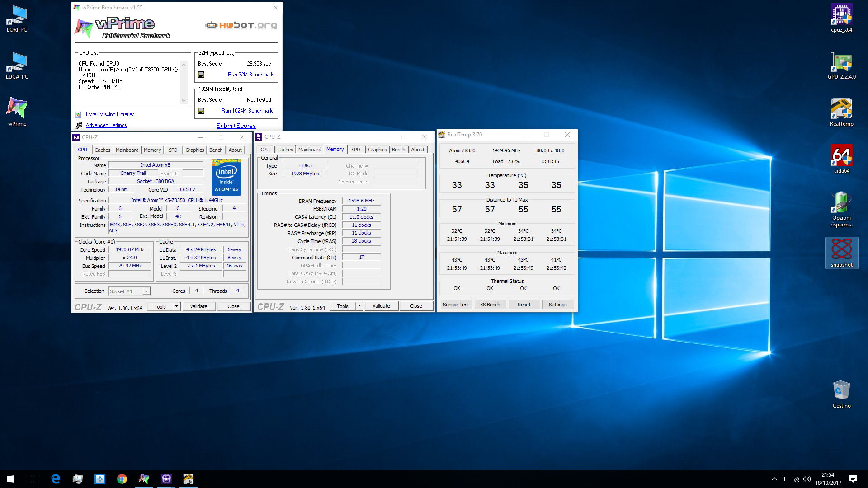868x488 pixels.
Task: Click save icon for 1024M benchmark score
Action: click(x=201, y=111)
